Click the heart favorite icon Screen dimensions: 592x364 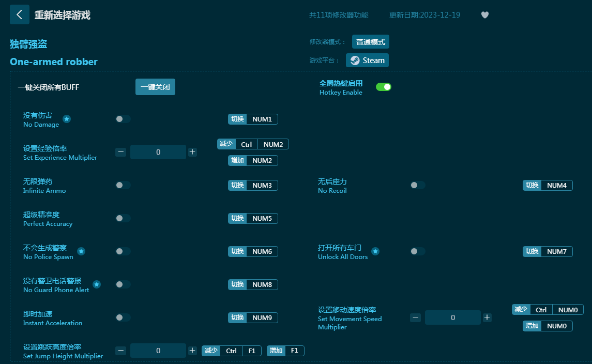click(x=484, y=15)
